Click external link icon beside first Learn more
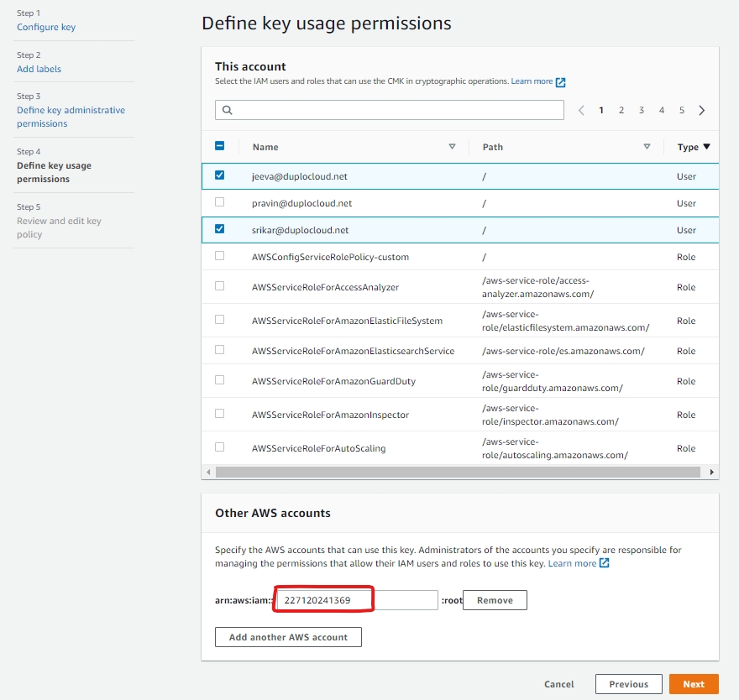The image size is (739, 700). pos(561,82)
